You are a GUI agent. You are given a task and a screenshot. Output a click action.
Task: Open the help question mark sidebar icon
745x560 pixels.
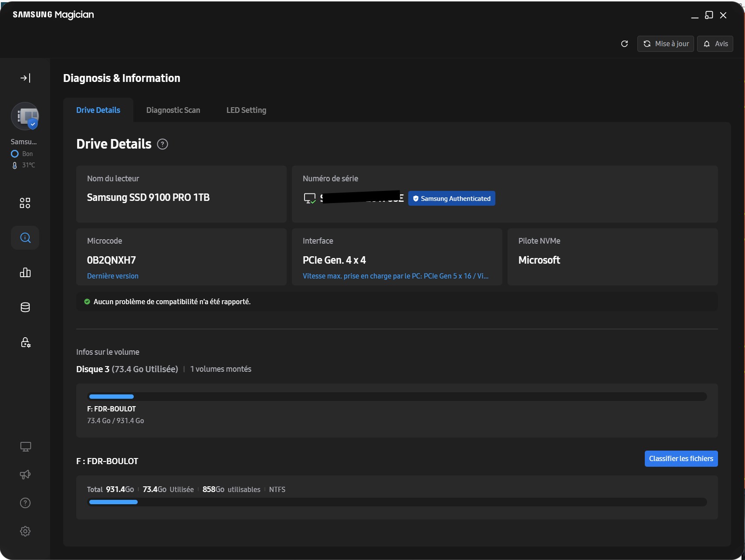[25, 503]
